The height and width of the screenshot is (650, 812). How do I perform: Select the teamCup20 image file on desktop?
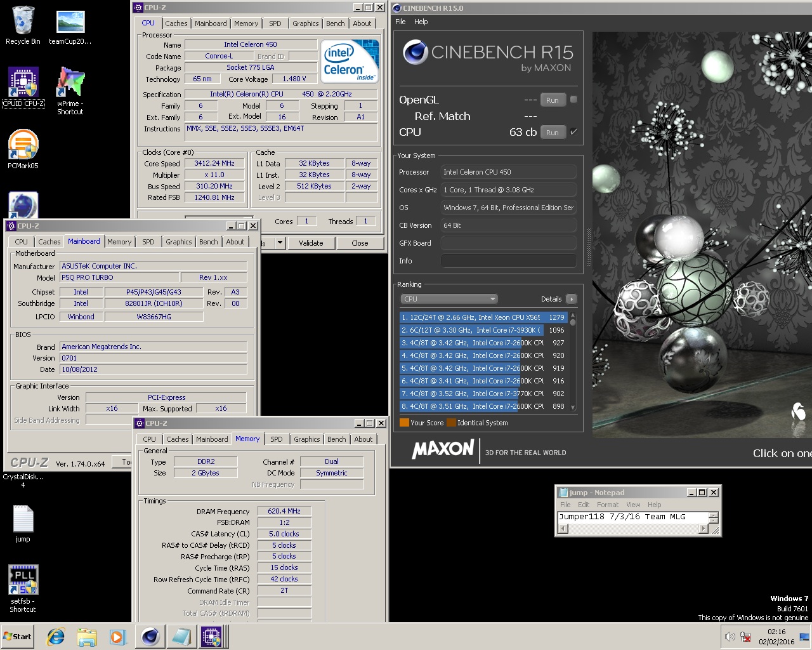pyautogui.click(x=70, y=27)
